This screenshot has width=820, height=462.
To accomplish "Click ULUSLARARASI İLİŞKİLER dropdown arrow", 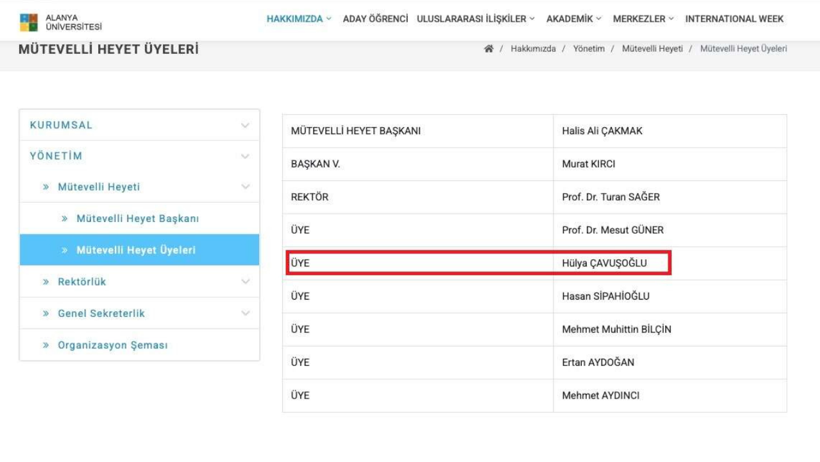I will 532,19.
